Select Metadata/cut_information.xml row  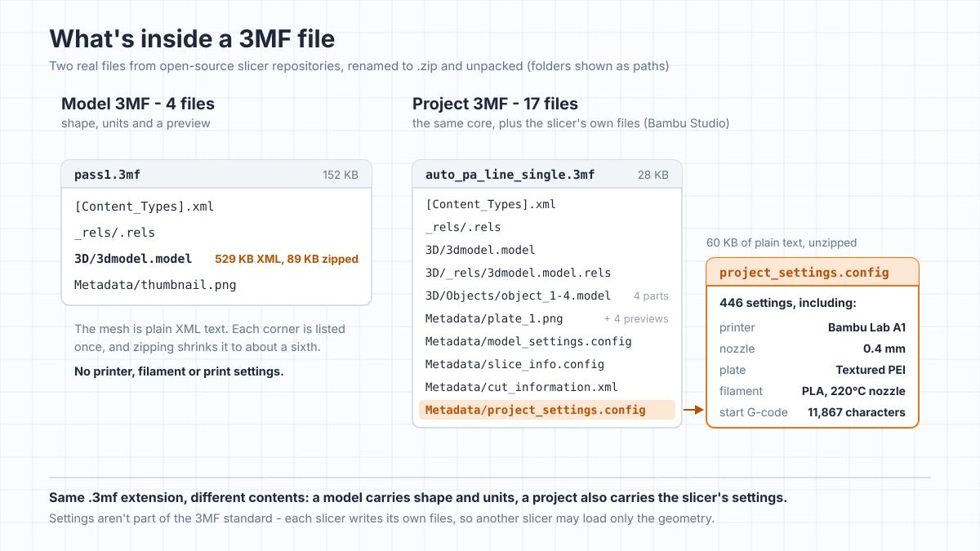521,387
